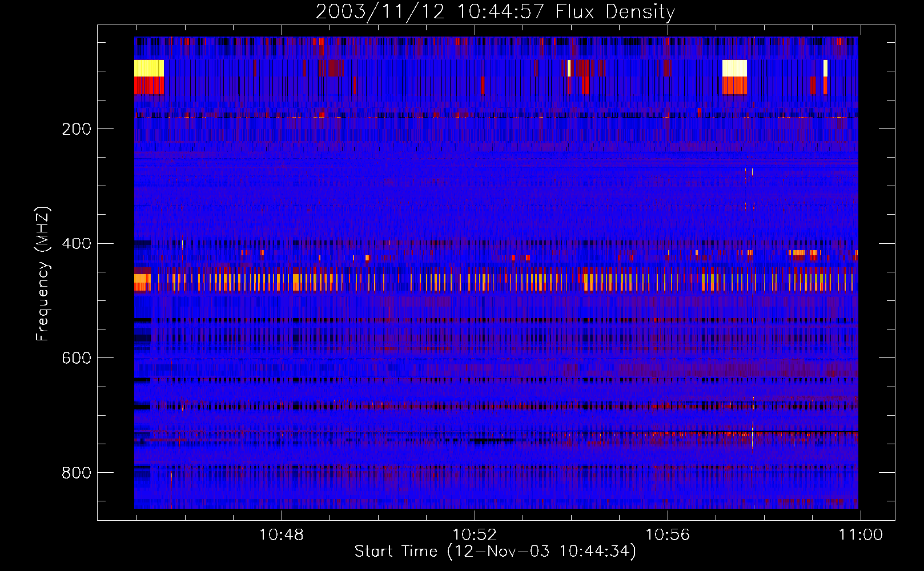
Task: Click the 'Start Time (12-Nov-03 10:44:34)' x-axis label
Action: tap(495, 552)
